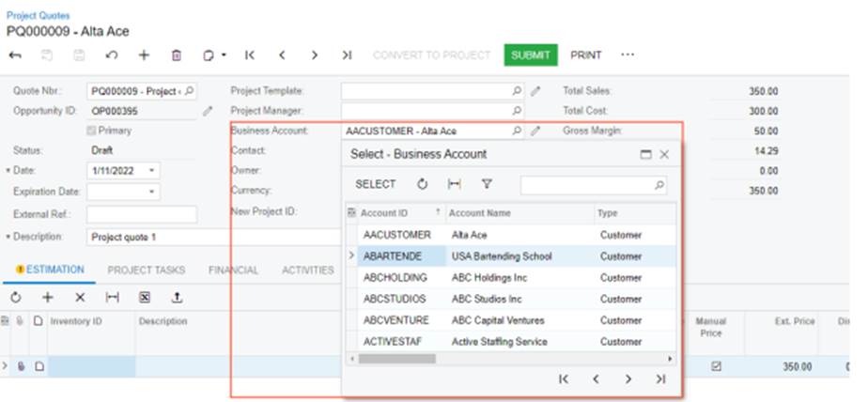This screenshot has width=868, height=402.
Task: Add new record with plus icon in top toolbar
Action: coord(144,55)
